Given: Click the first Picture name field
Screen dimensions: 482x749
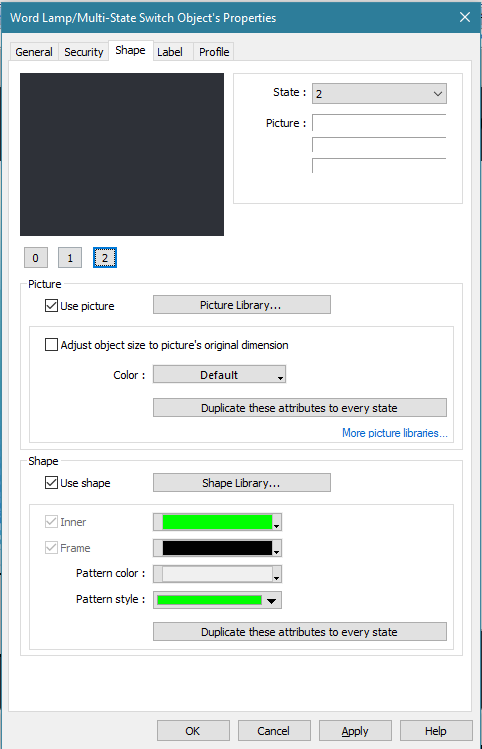Looking at the screenshot, I should [379, 123].
